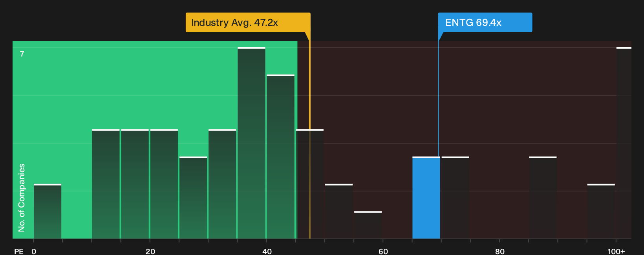The height and width of the screenshot is (255, 644).
Task: Click the ENTG 69.4x label
Action: point(485,22)
